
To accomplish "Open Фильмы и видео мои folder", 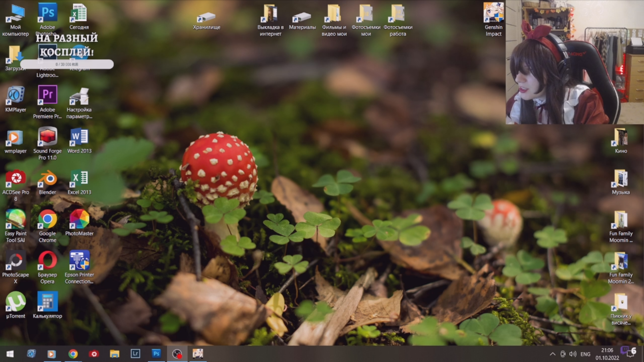I will coord(334,20).
